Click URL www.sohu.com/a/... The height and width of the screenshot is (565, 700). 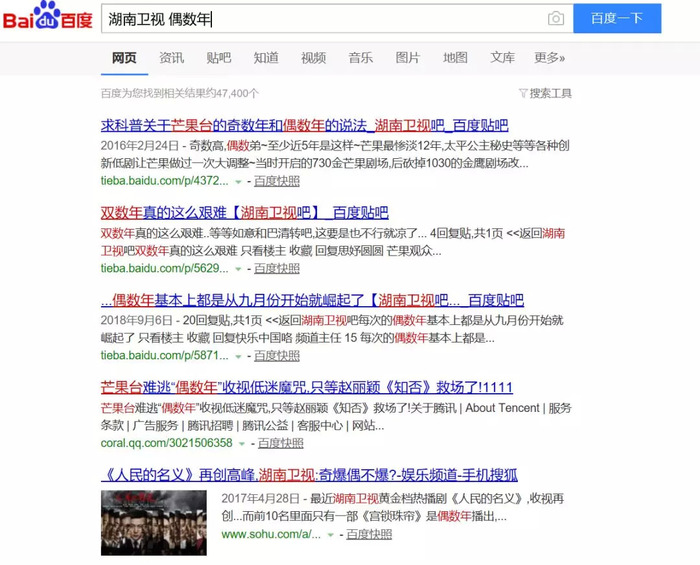click(x=271, y=534)
